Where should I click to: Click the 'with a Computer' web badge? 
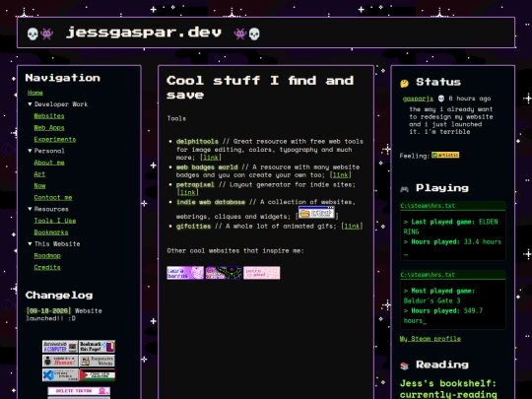pos(60,347)
